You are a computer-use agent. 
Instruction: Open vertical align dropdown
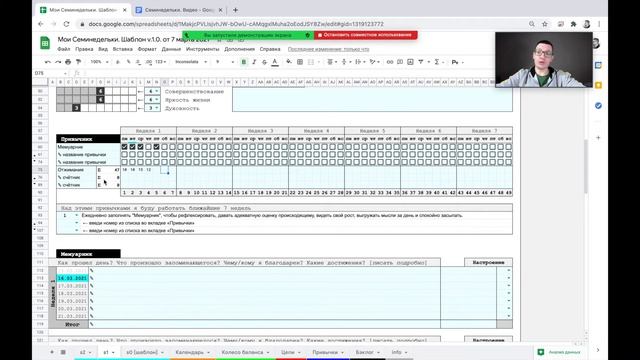click(x=345, y=62)
